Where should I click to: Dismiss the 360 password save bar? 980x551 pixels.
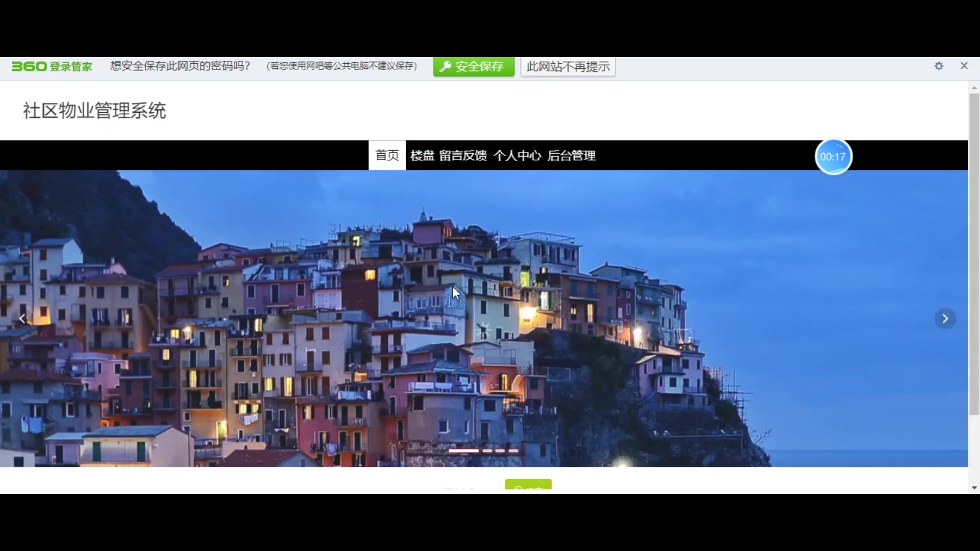click(964, 66)
